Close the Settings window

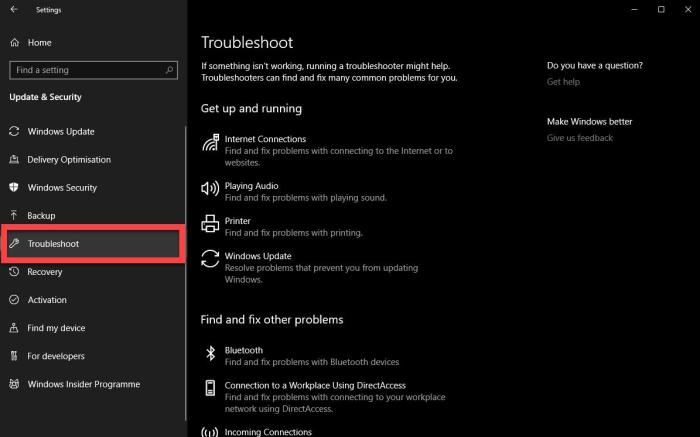pos(688,9)
